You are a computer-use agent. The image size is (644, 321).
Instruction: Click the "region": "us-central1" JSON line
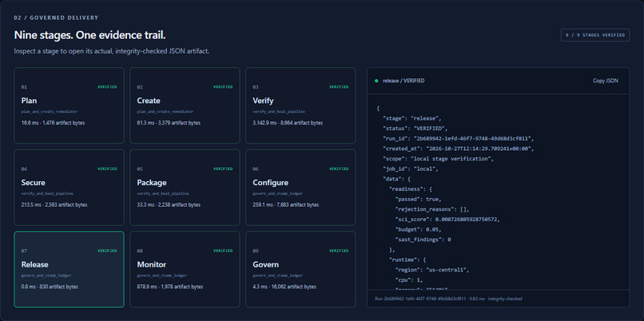(432, 270)
